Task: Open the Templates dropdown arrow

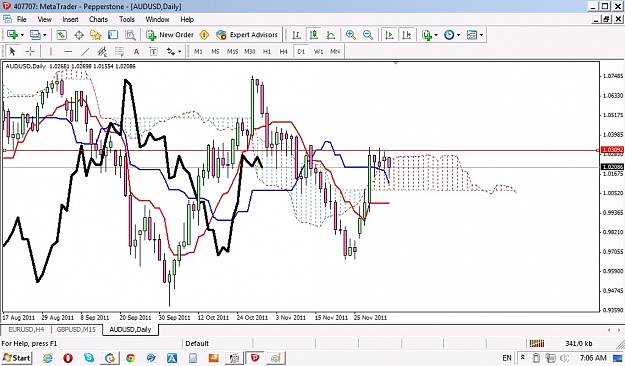Action: (x=481, y=35)
